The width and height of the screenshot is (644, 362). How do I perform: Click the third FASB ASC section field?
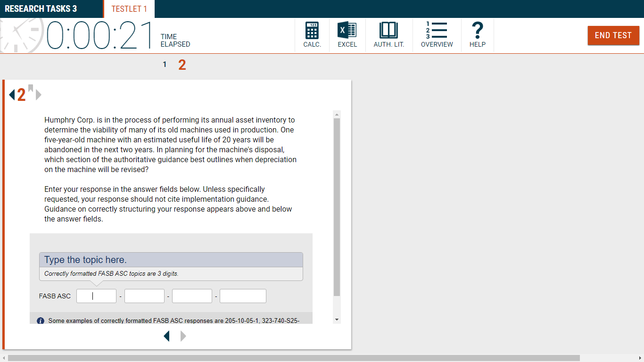192,296
